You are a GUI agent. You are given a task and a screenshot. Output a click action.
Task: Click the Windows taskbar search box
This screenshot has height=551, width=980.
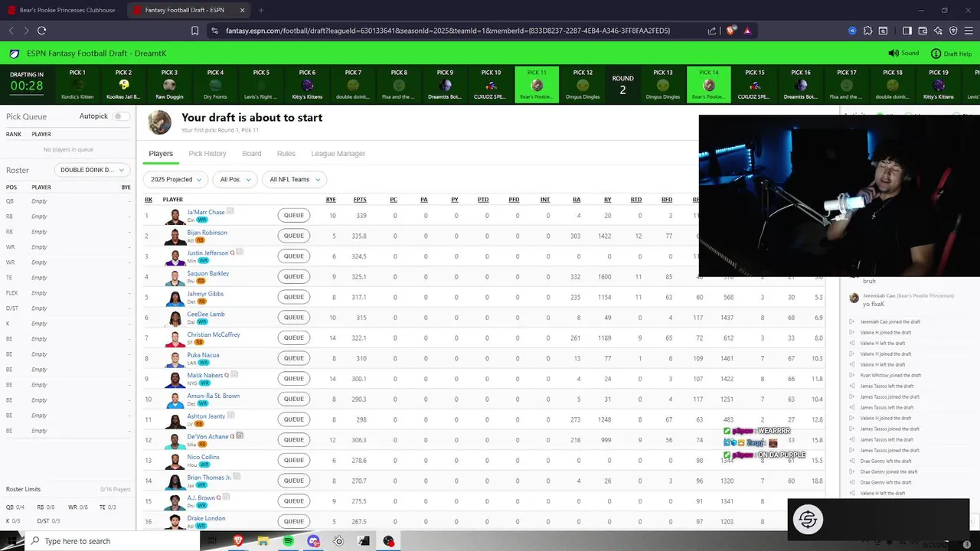point(113,541)
